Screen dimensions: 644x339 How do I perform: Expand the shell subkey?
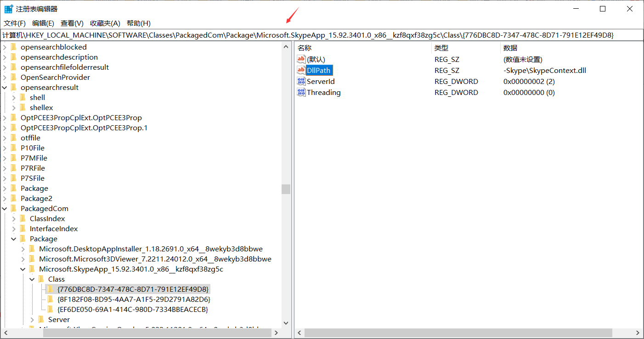(x=14, y=97)
